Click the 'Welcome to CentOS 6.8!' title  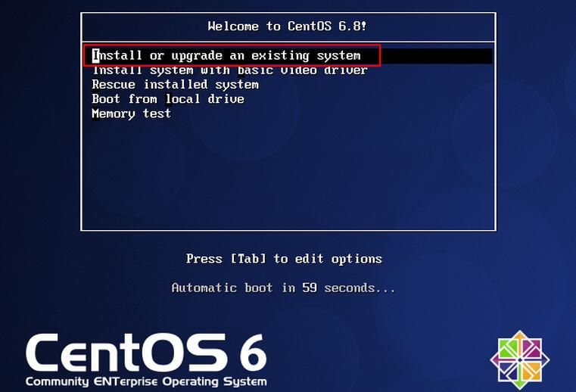(x=287, y=26)
